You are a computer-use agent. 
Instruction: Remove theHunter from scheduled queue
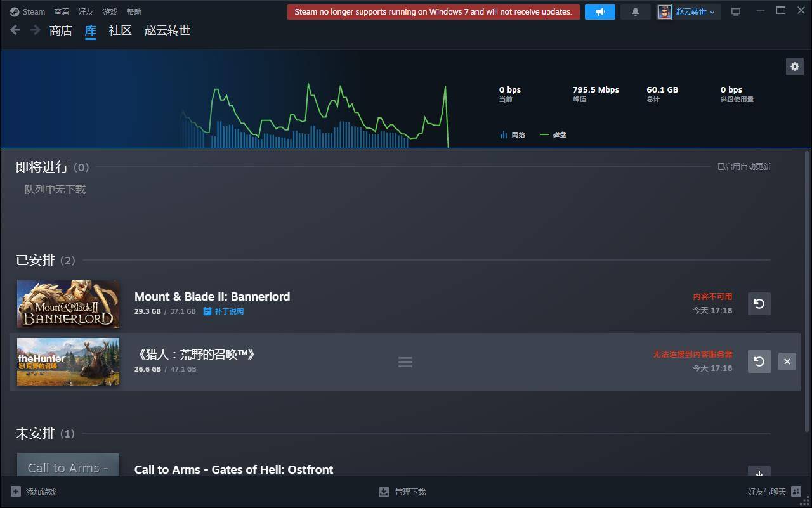tap(787, 361)
